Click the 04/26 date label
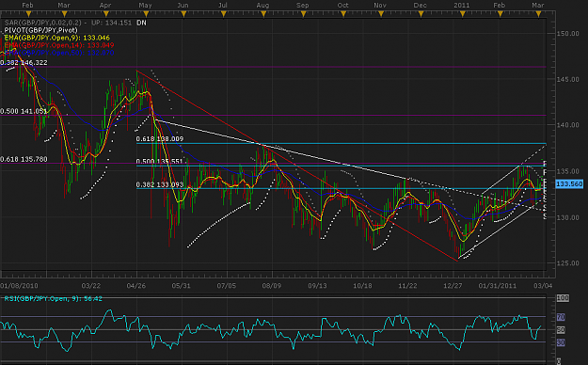Screen dimensions: 588x365 point(136,286)
